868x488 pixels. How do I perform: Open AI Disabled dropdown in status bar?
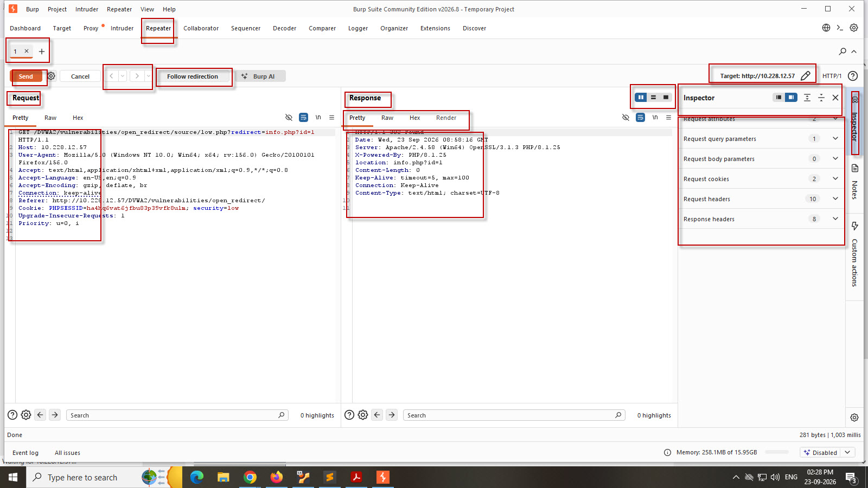point(827,452)
